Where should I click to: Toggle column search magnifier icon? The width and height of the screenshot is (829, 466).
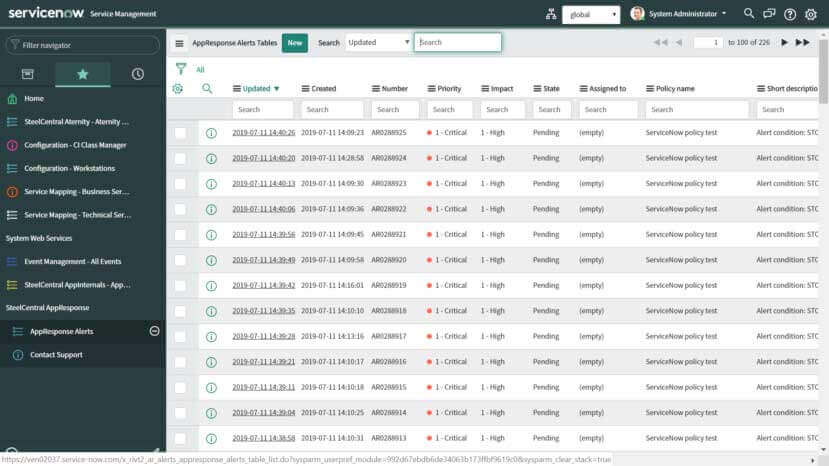[207, 88]
